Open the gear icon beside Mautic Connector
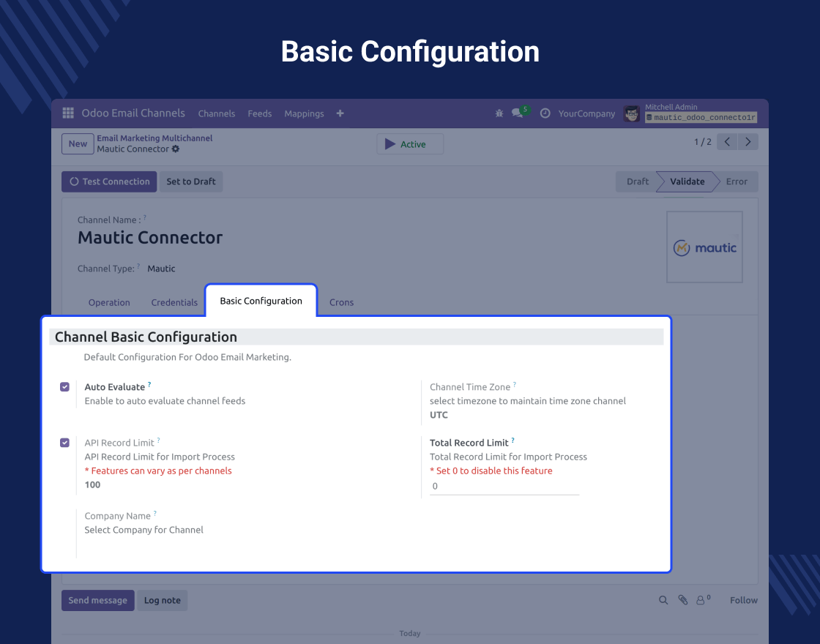 [x=176, y=149]
